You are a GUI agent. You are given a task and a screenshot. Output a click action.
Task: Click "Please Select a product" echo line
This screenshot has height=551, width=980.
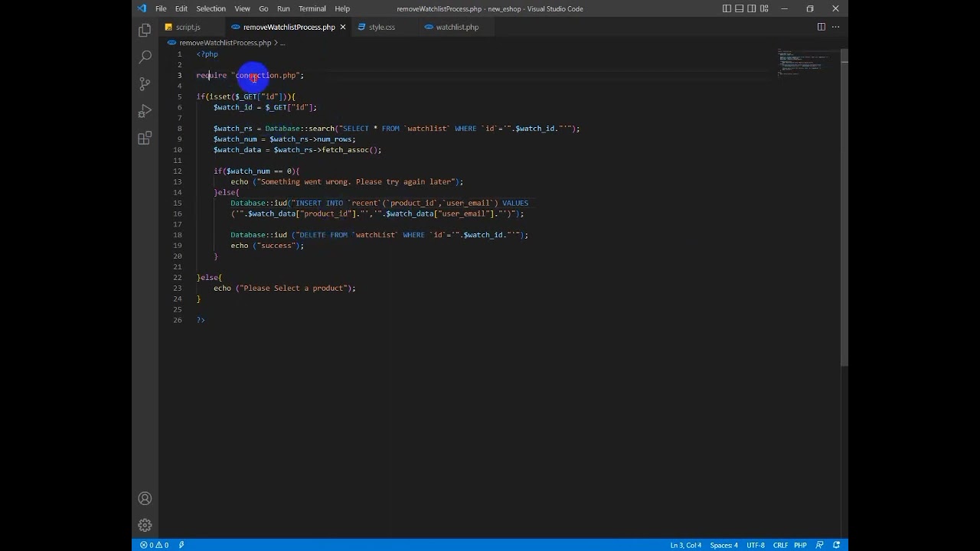coord(285,288)
